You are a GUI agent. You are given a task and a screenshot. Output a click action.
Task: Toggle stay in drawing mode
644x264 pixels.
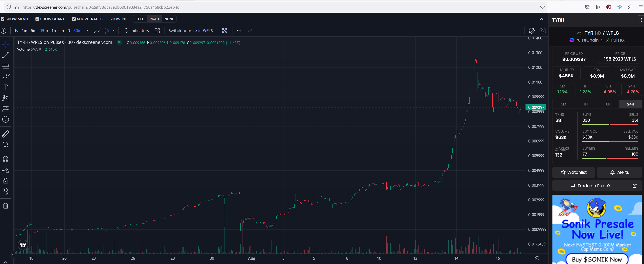pyautogui.click(x=6, y=170)
